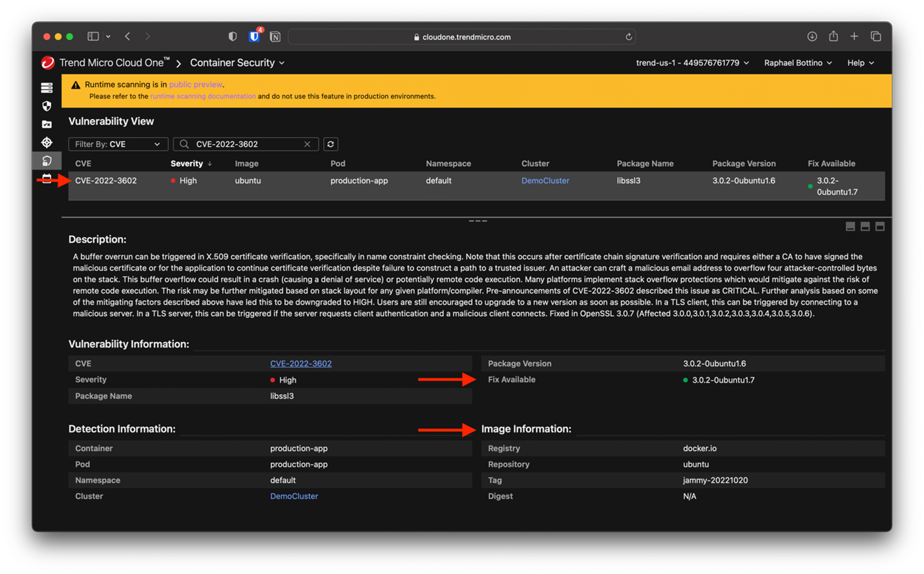Open the CVE-2022-3602 link in Vulnerability Information
Viewport: 924px width, 574px height.
300,363
